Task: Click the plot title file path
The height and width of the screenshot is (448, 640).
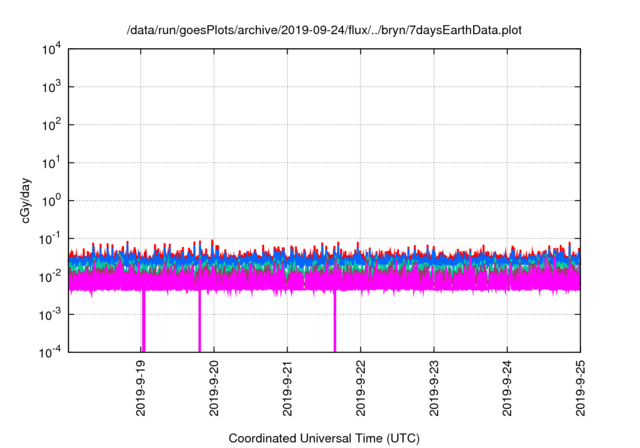Action: point(324,30)
